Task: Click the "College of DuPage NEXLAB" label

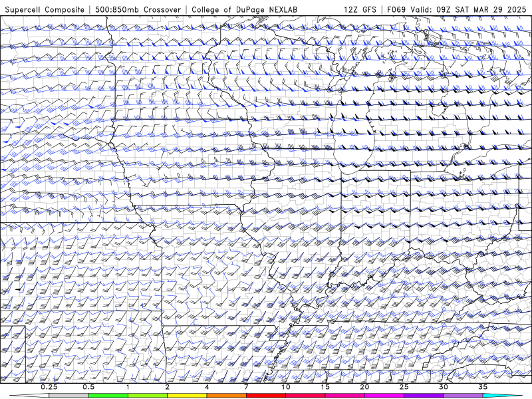Action: point(244,10)
